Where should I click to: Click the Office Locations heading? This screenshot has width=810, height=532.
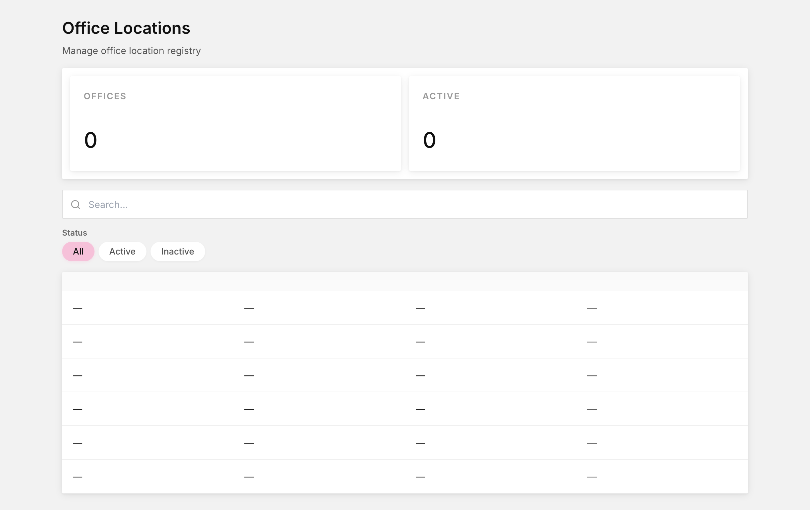(126, 28)
